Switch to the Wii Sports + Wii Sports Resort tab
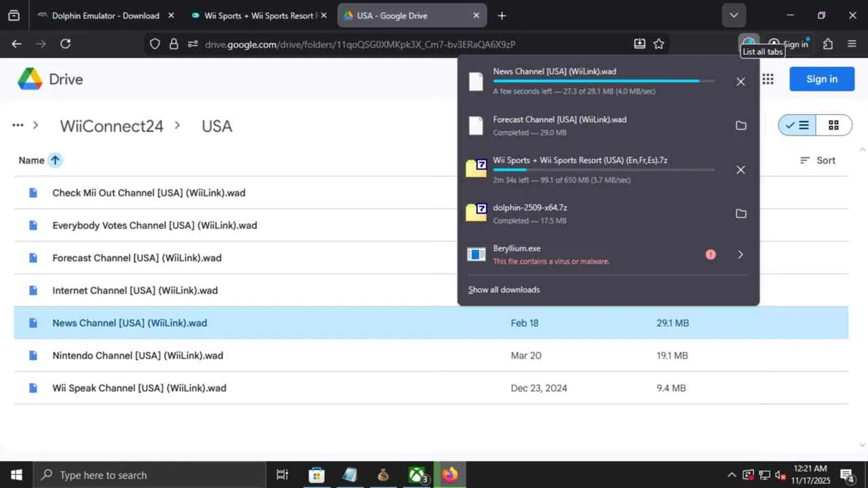The height and width of the screenshot is (488, 868). [x=258, y=16]
